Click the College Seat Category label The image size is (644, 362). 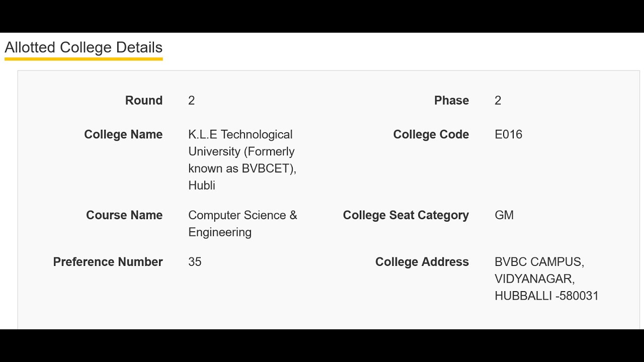406,215
